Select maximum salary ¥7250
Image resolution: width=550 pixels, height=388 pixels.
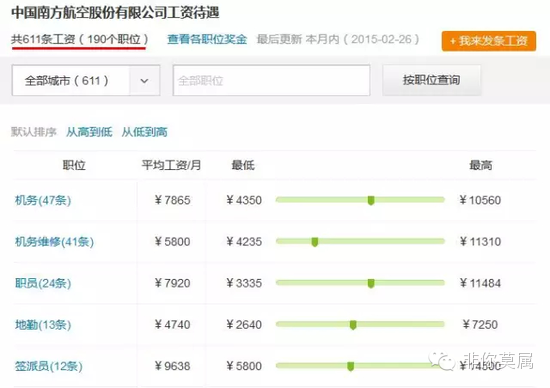(480, 325)
